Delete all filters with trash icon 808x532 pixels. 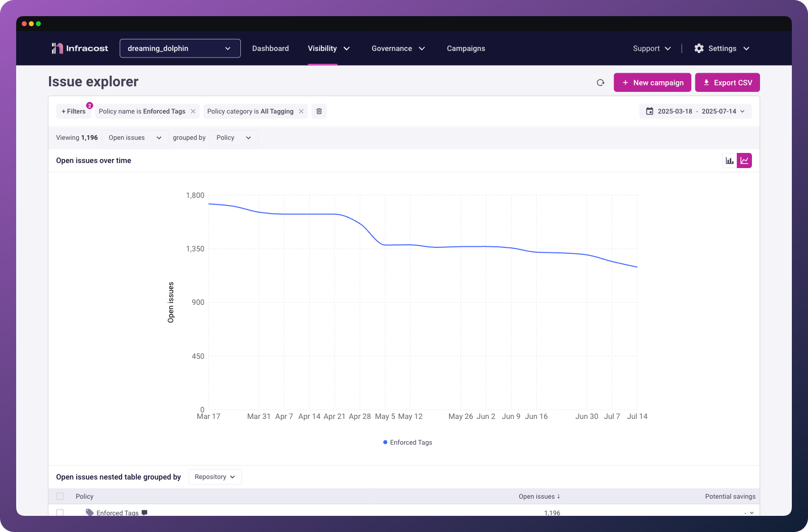click(x=319, y=112)
